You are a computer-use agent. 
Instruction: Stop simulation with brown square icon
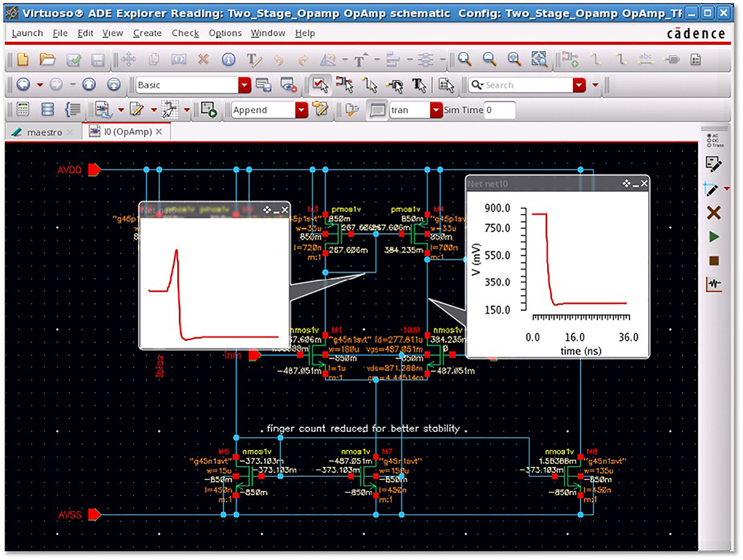tap(714, 261)
